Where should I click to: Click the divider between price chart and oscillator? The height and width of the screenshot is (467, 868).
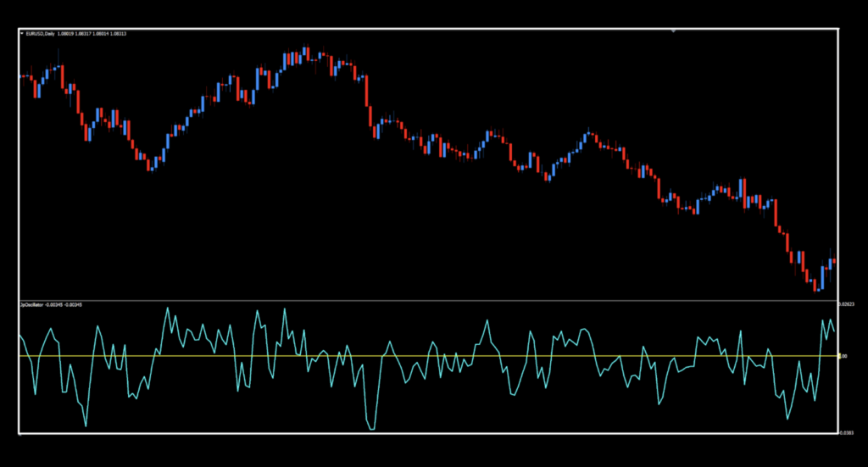(424, 300)
